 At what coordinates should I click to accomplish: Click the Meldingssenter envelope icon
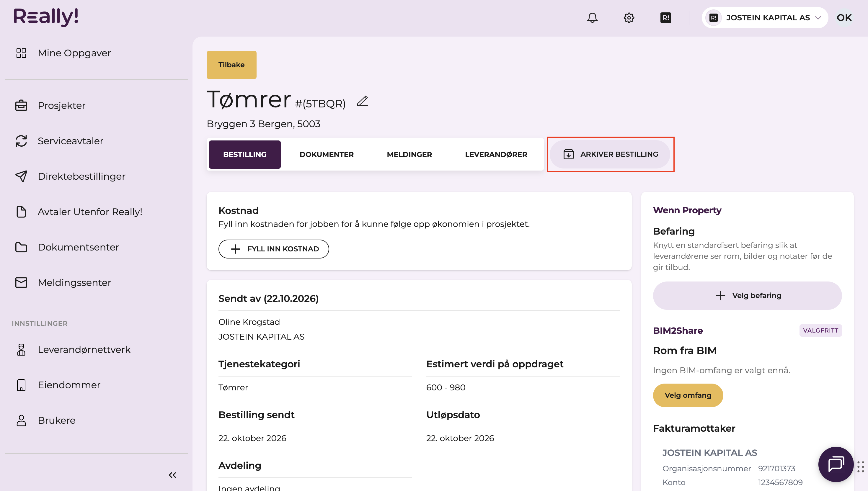click(x=21, y=282)
